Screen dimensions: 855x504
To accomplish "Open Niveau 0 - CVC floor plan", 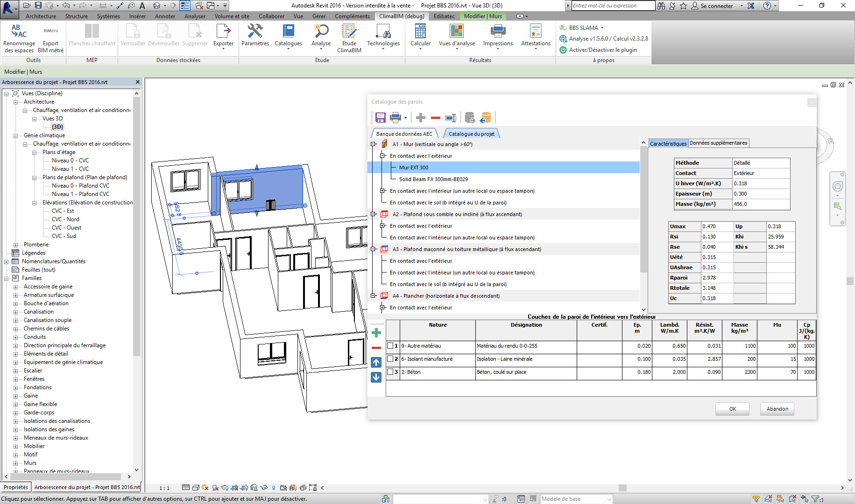I will click(70, 161).
